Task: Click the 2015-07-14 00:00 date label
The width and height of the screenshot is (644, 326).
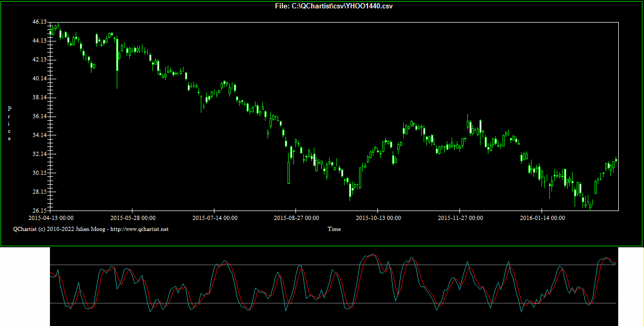Action: coord(215,218)
